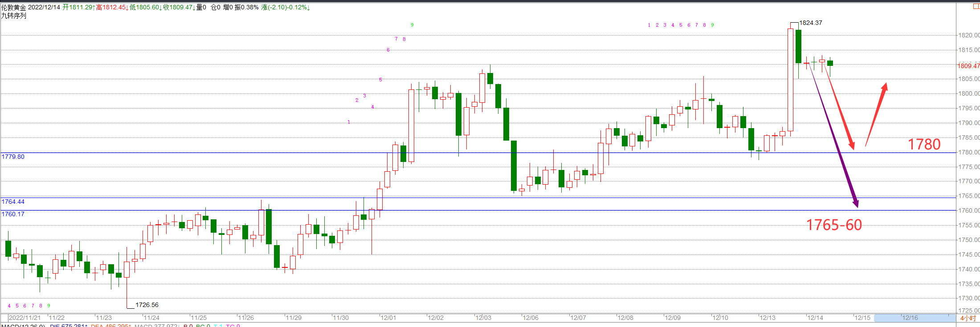980x327 pixels.
Task: Click the 12/15 date axis label
Action: click(x=862, y=318)
